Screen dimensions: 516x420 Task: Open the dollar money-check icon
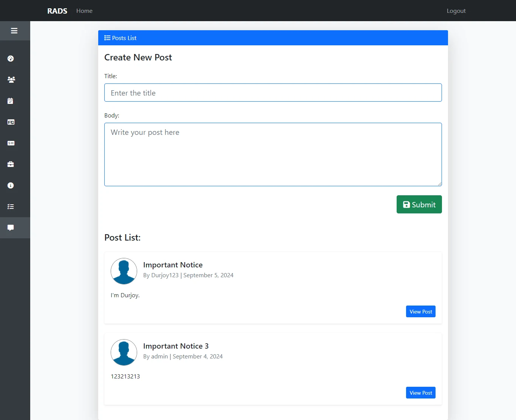11,143
